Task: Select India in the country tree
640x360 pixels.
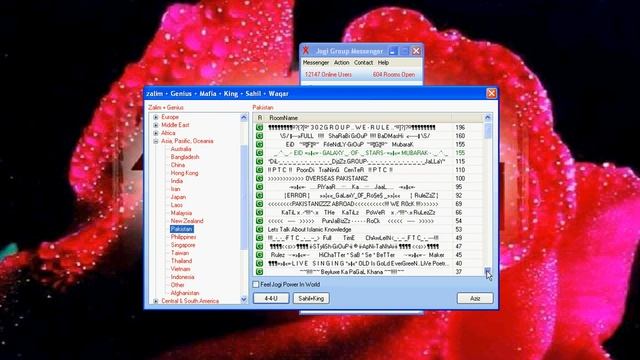Action: coord(177,181)
